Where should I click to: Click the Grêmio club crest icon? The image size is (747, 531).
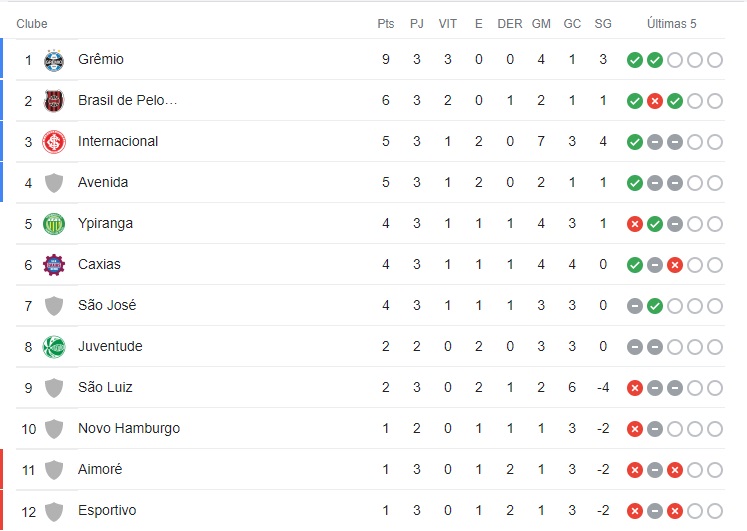(x=54, y=60)
